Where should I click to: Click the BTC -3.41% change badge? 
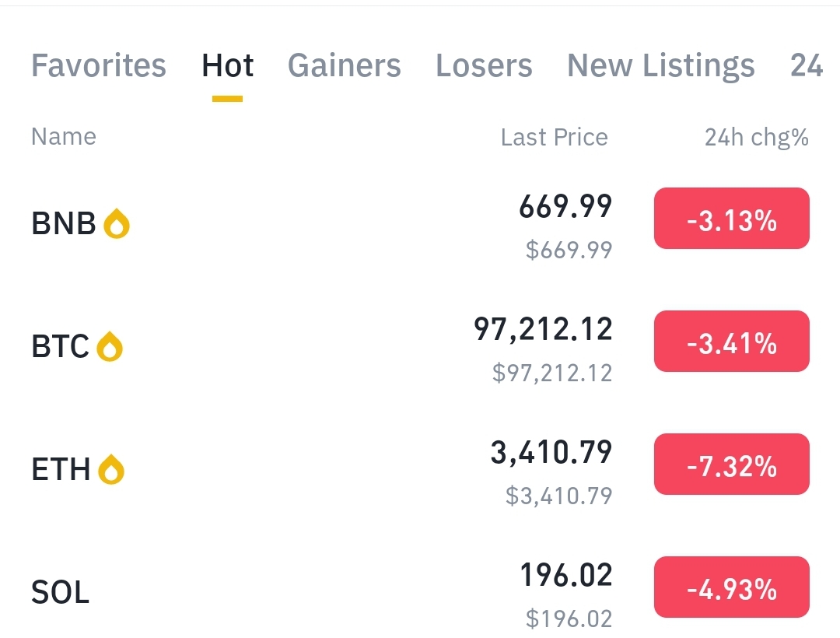tap(731, 342)
